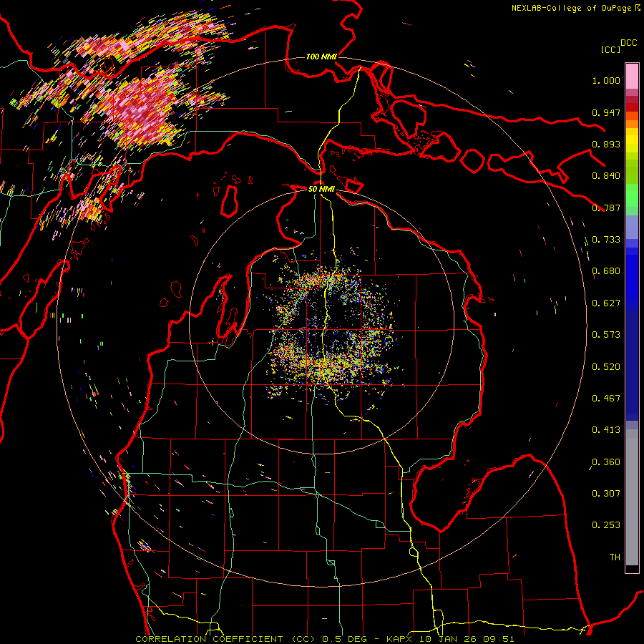Screen dimensions: 644x644
Task: Click the 0.680 scale value
Action: (606, 271)
